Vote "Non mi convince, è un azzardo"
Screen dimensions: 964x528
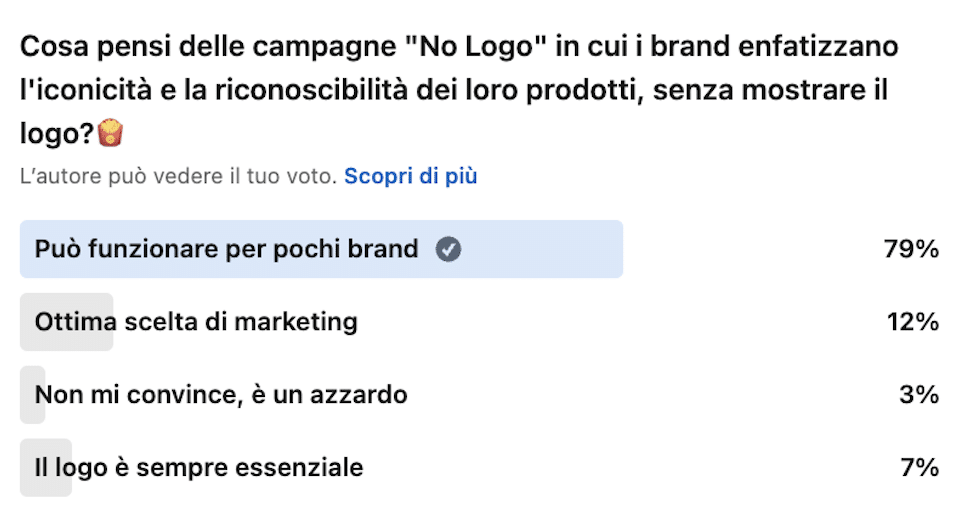pyautogui.click(x=221, y=395)
